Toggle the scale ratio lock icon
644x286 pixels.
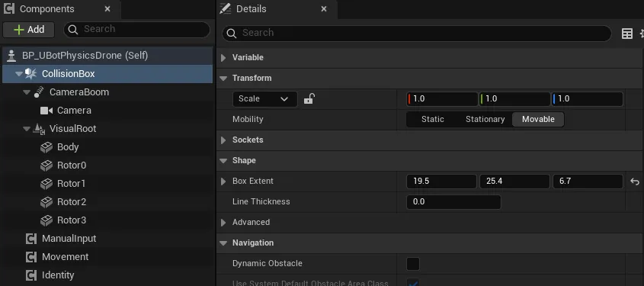309,99
